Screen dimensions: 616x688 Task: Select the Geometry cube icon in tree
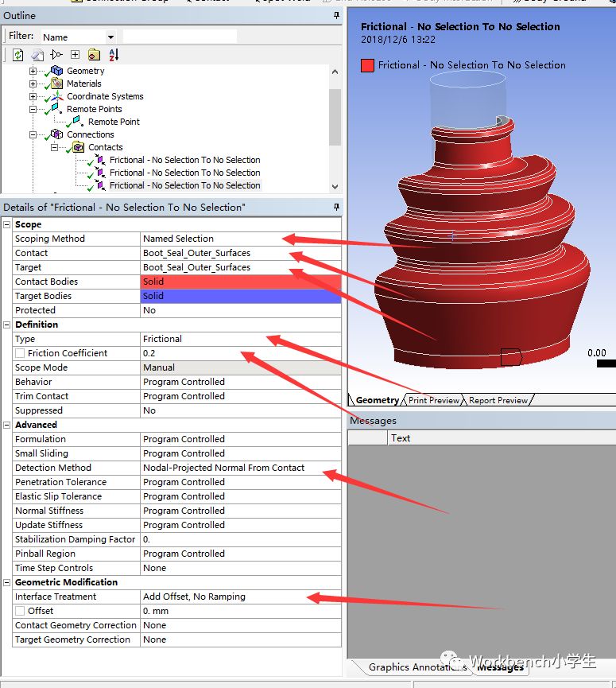coord(56,71)
